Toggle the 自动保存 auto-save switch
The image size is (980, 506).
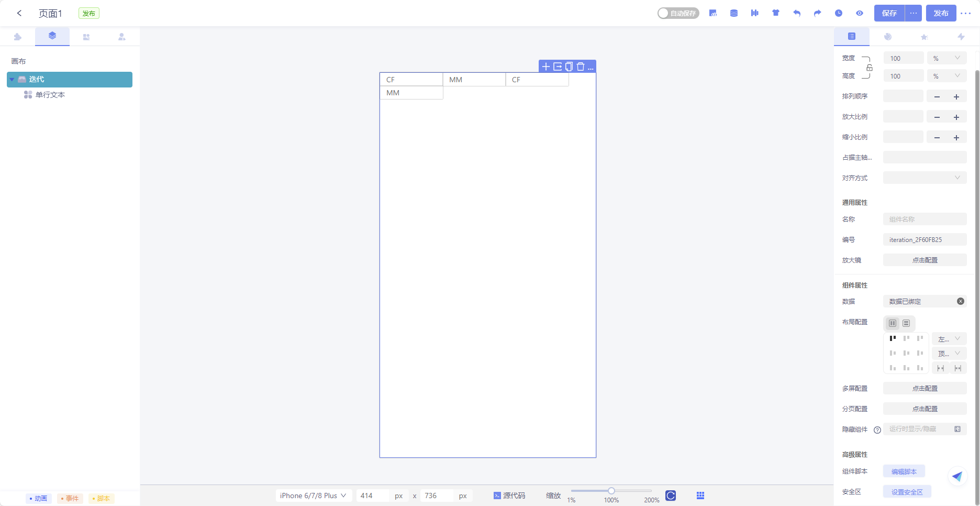[678, 13]
